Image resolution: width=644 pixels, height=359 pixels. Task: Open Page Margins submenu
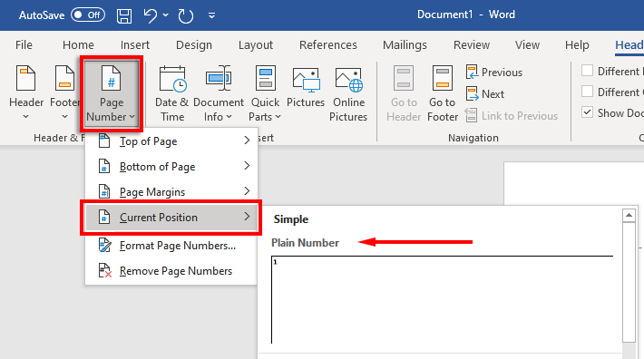click(171, 191)
